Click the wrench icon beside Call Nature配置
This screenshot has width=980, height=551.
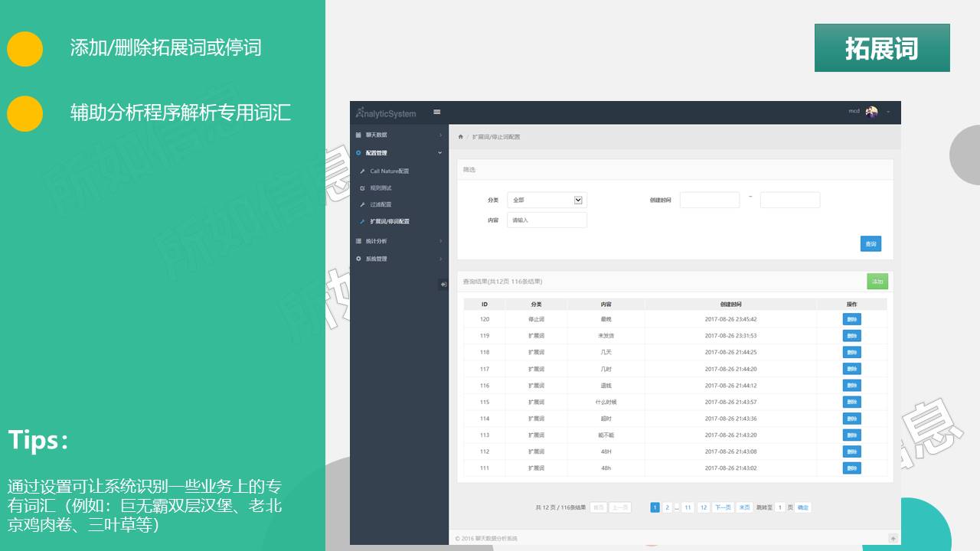[x=362, y=171]
